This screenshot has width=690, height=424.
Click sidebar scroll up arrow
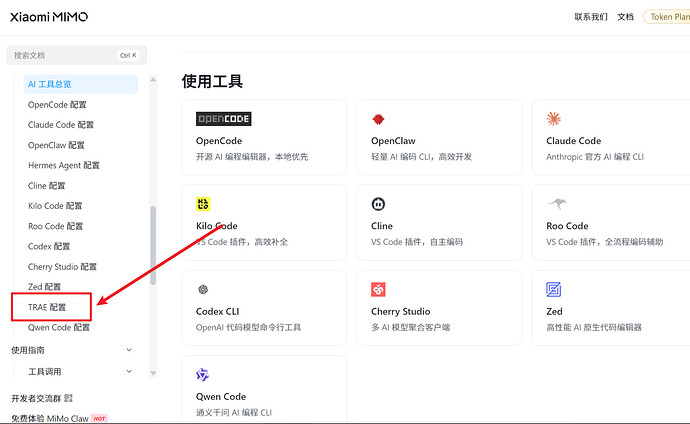coord(153,80)
